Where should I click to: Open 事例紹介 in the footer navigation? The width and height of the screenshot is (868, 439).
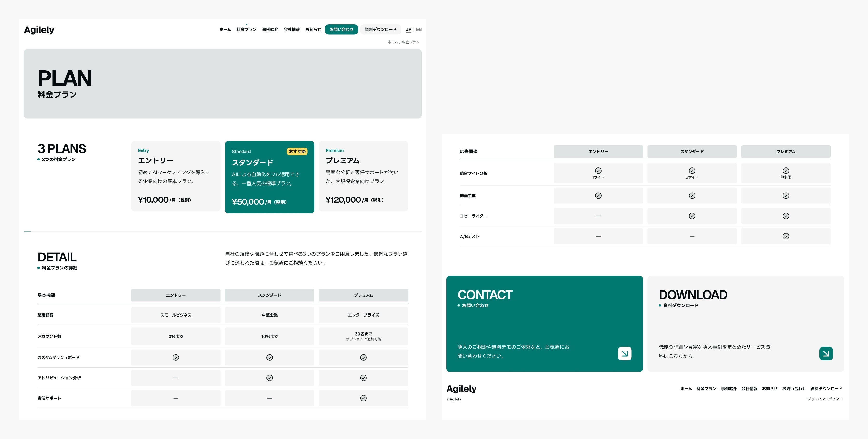(728, 389)
